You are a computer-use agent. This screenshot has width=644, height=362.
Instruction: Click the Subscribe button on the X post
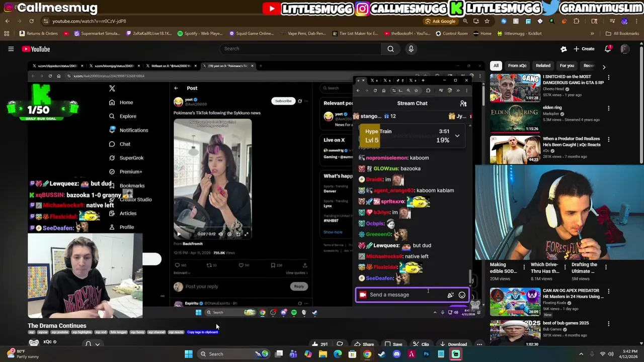point(283,101)
